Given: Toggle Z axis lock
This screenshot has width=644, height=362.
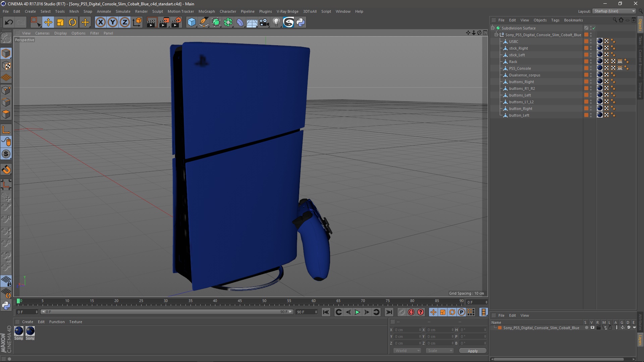Looking at the screenshot, I should coord(124,22).
